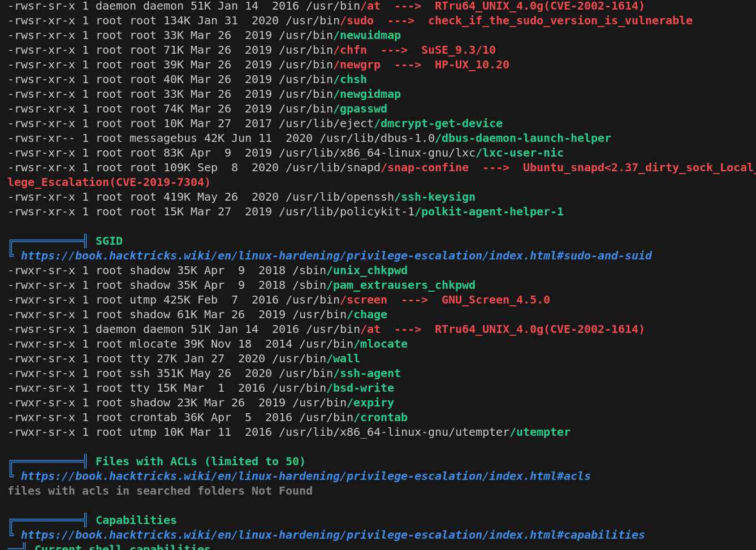
Task: Click the /mlocate filename
Action: 381,344
